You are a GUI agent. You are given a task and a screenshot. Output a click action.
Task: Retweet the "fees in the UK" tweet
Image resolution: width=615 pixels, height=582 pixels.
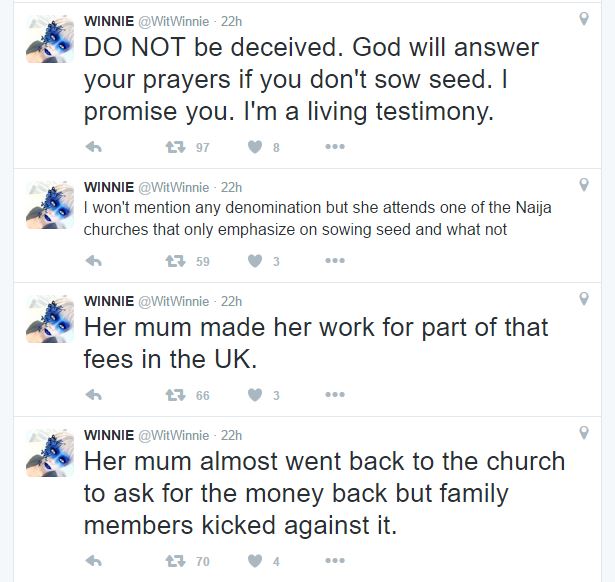click(x=175, y=395)
